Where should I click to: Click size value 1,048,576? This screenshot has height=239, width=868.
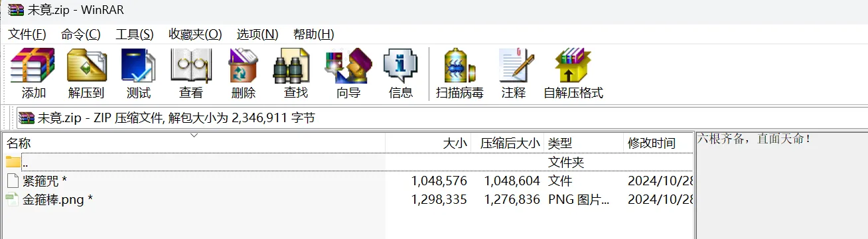[439, 181]
